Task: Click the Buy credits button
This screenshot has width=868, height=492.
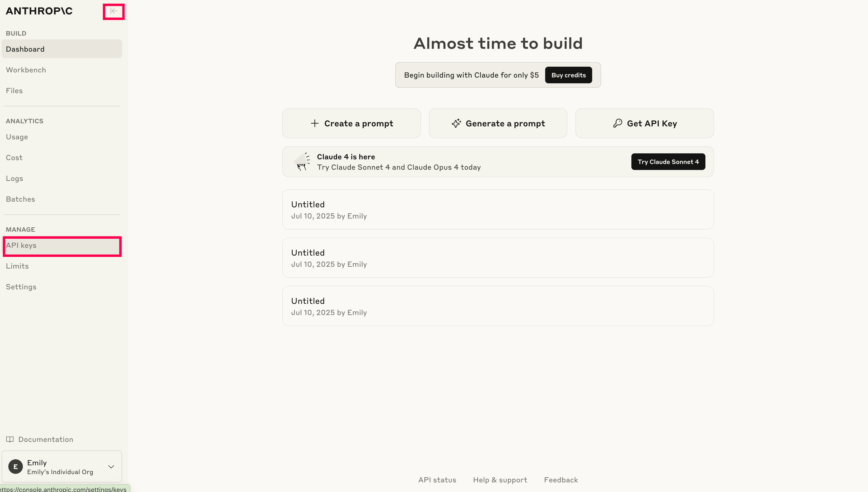Action: click(568, 75)
